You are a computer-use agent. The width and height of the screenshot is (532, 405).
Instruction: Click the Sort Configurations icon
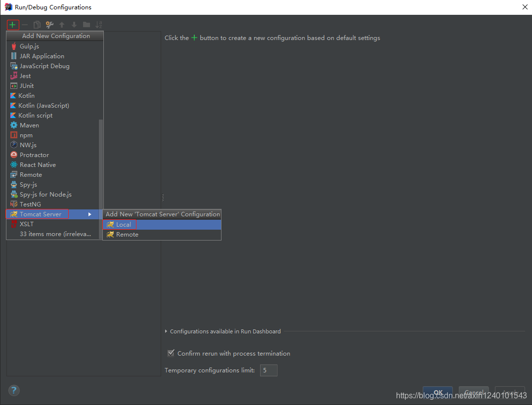99,25
